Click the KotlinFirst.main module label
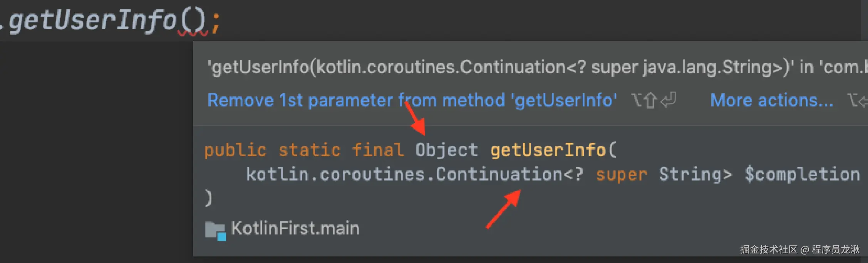868x263 pixels. (x=295, y=228)
